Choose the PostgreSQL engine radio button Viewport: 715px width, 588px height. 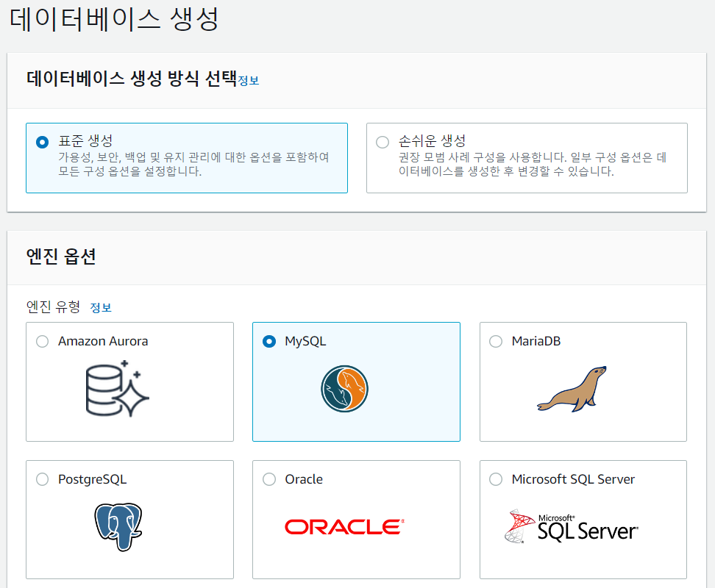(43, 479)
